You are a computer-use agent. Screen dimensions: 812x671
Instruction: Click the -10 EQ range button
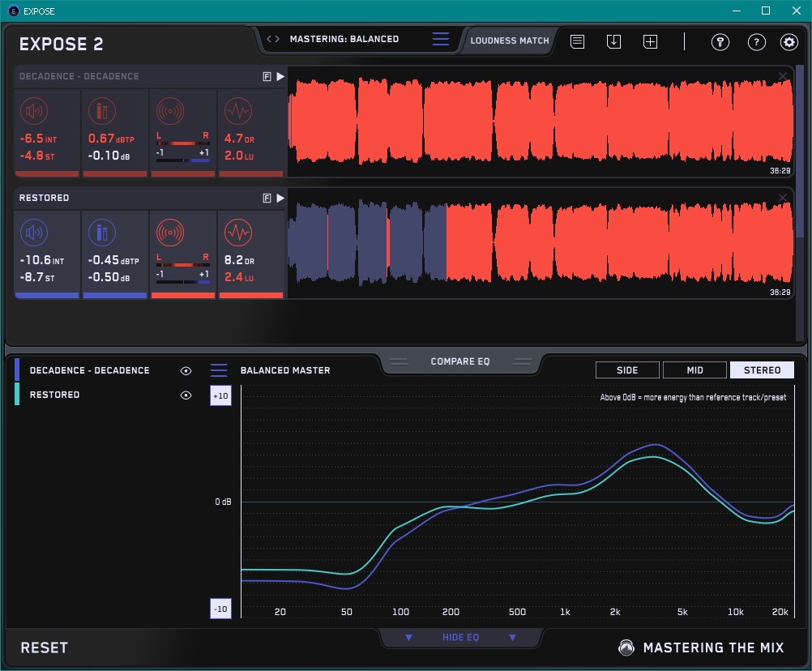click(220, 609)
